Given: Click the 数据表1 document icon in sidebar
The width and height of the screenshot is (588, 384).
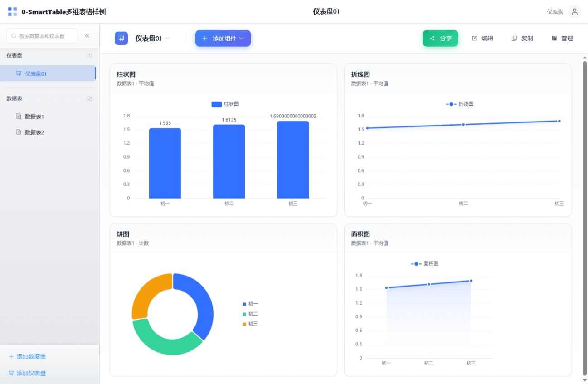Looking at the screenshot, I should coord(19,117).
